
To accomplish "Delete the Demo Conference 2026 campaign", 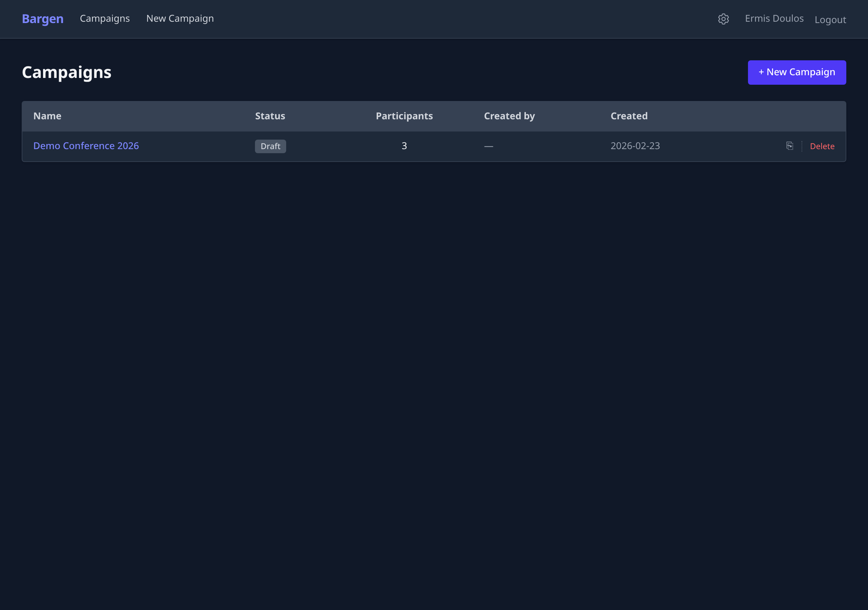I will tap(822, 146).
